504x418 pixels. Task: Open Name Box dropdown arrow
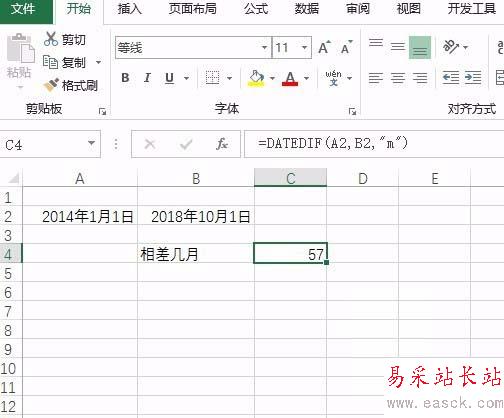tap(91, 144)
